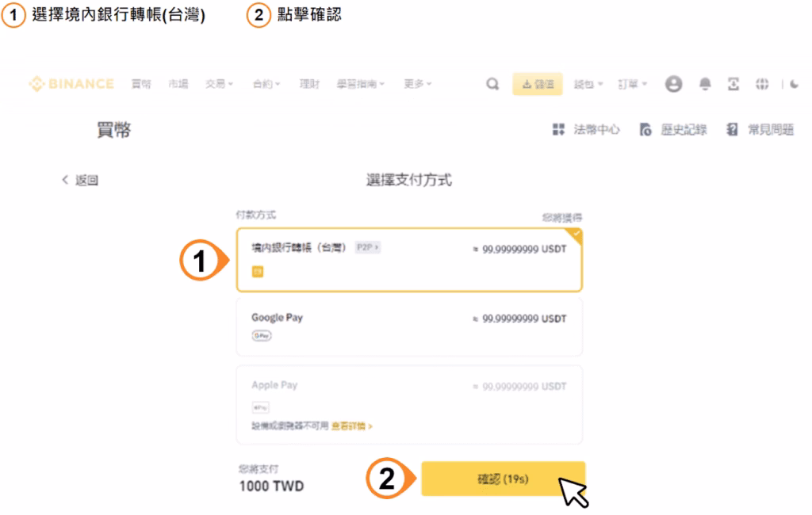Open 常見問題 FAQ link
Viewport: 812px width, 515px height.
760,129
